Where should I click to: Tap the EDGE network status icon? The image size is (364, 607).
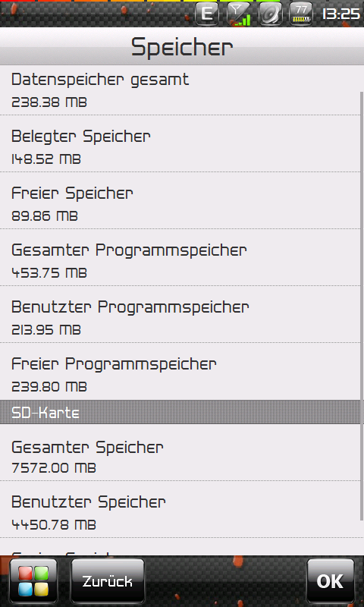(207, 14)
